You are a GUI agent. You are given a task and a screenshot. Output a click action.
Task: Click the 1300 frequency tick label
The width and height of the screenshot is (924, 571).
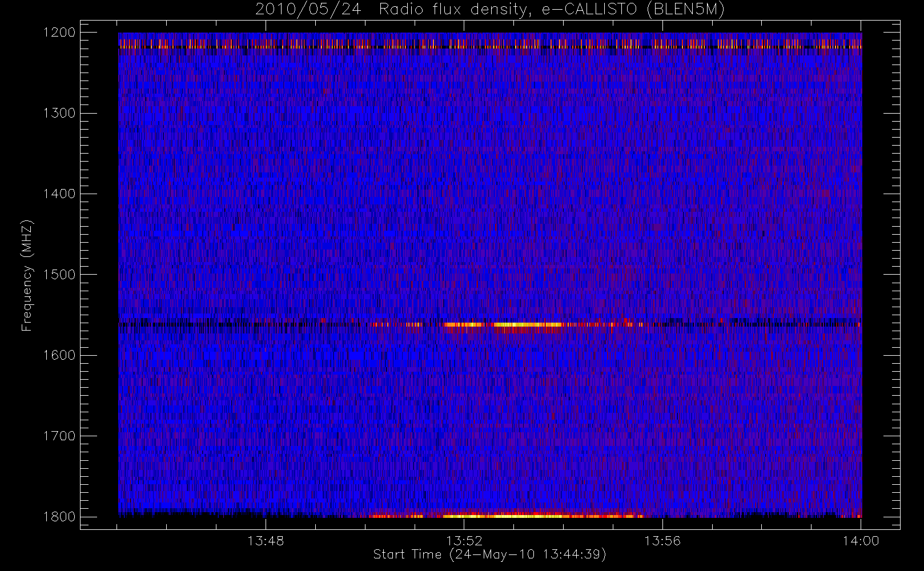click(60, 113)
